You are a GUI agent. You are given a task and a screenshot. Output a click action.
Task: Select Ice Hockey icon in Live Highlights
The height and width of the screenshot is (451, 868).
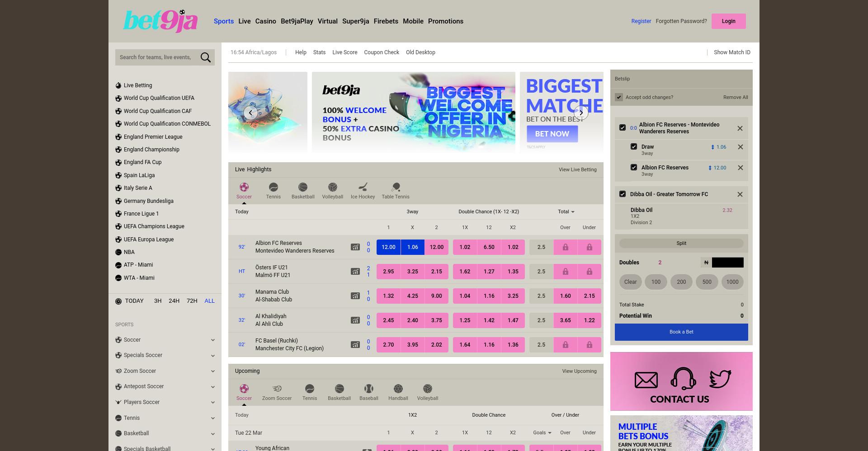[x=363, y=187]
